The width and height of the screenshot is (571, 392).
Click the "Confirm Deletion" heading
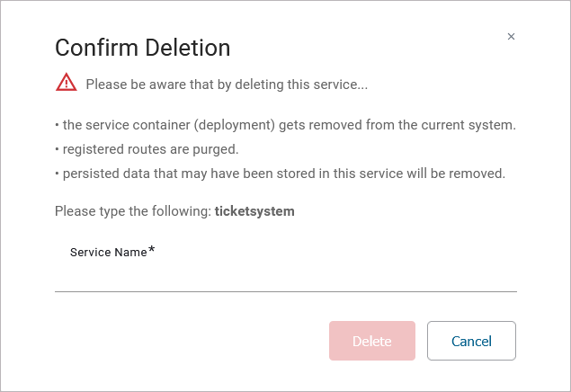coord(143,48)
